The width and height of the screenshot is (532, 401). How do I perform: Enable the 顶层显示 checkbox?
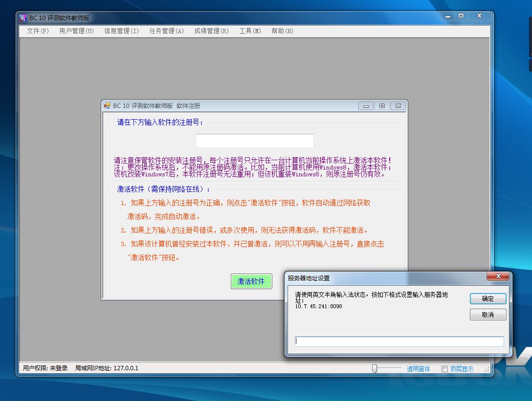click(444, 369)
